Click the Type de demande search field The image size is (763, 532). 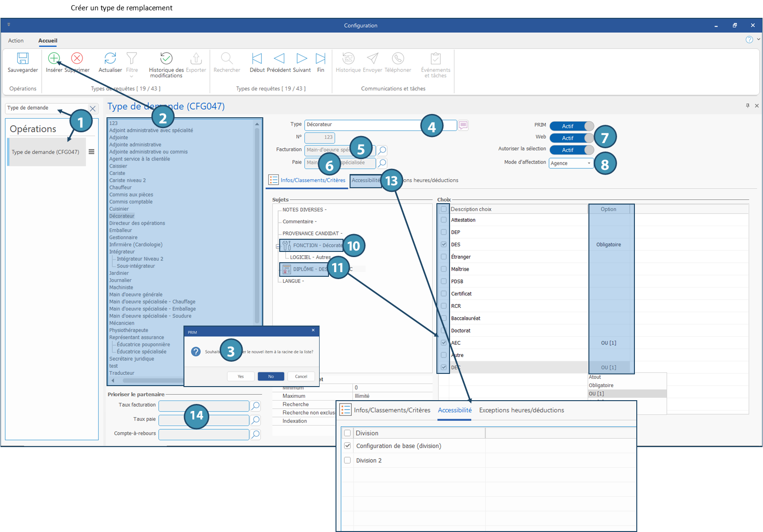tap(46, 108)
